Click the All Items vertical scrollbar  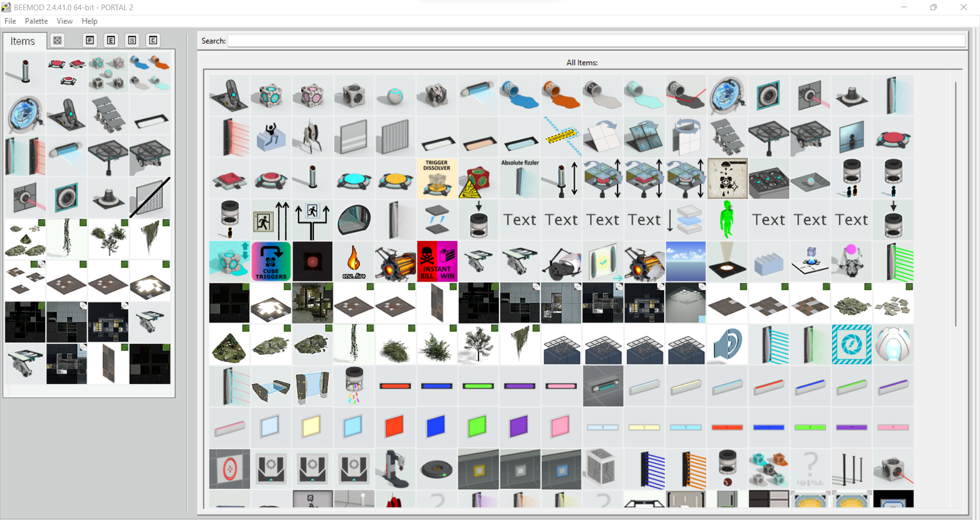pos(955,204)
